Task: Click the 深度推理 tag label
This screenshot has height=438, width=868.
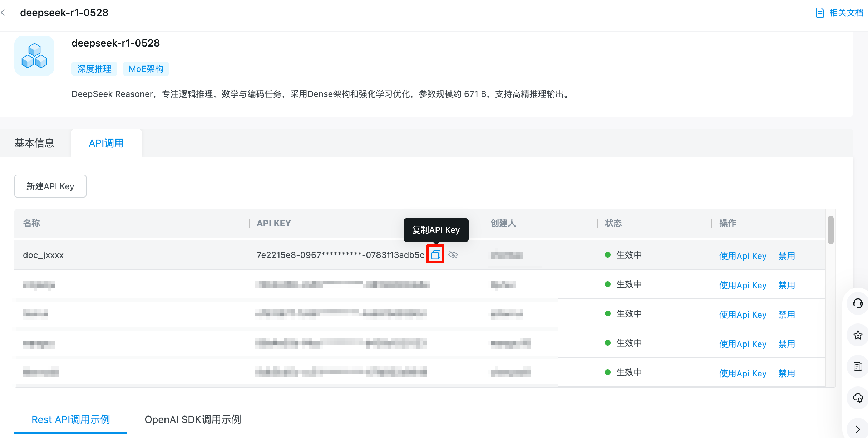Action: [x=94, y=69]
